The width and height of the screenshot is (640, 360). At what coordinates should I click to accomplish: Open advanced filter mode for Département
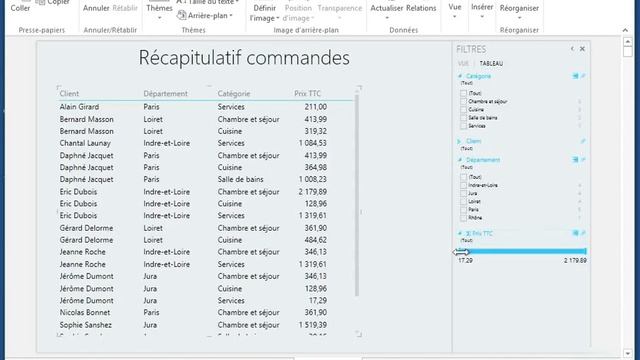[575, 160]
